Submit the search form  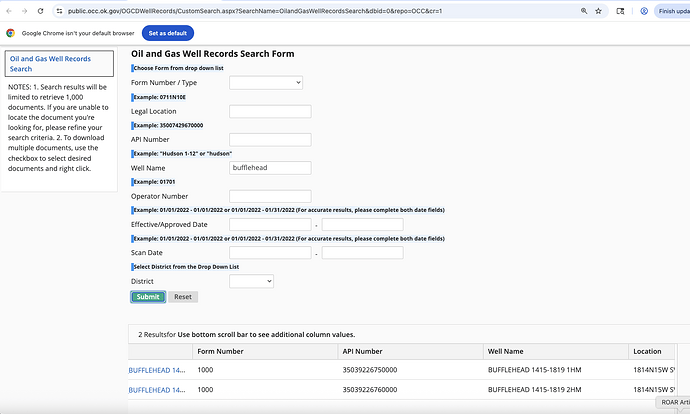click(148, 297)
